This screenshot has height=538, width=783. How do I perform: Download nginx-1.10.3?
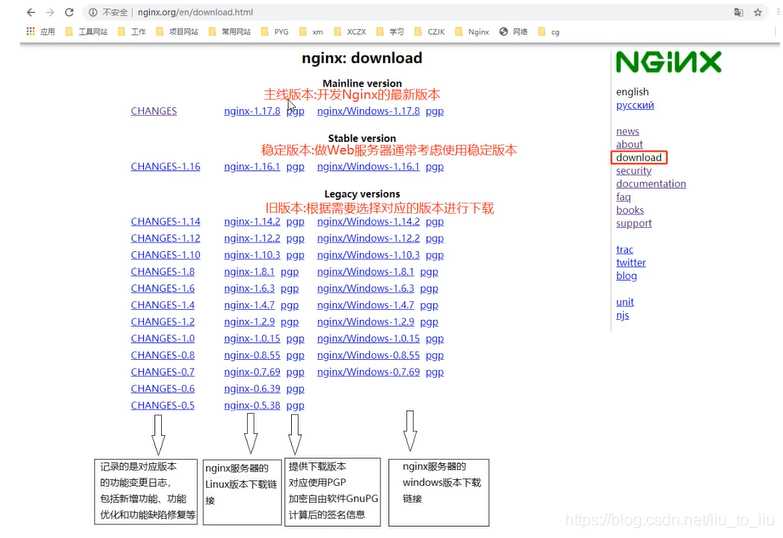(x=252, y=255)
